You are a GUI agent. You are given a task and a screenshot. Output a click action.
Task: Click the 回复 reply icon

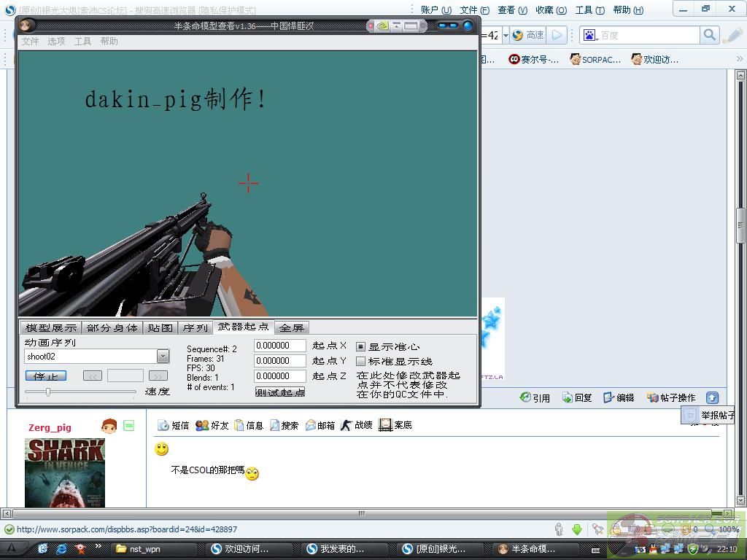click(567, 397)
